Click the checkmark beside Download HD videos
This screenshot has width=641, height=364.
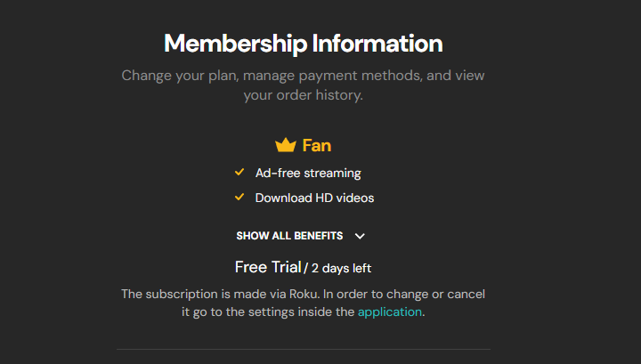click(x=239, y=198)
